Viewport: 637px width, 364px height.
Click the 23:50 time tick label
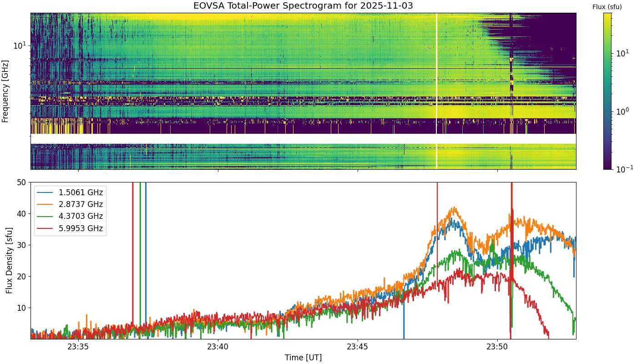[x=497, y=346]
